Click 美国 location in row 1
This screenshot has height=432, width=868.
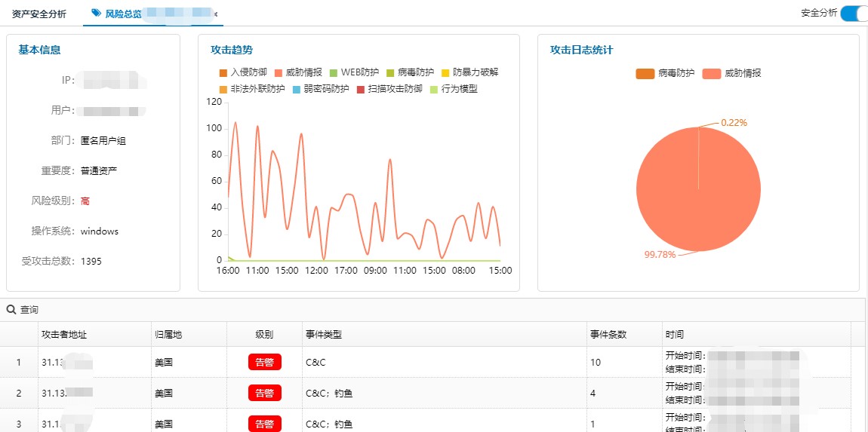(x=164, y=363)
